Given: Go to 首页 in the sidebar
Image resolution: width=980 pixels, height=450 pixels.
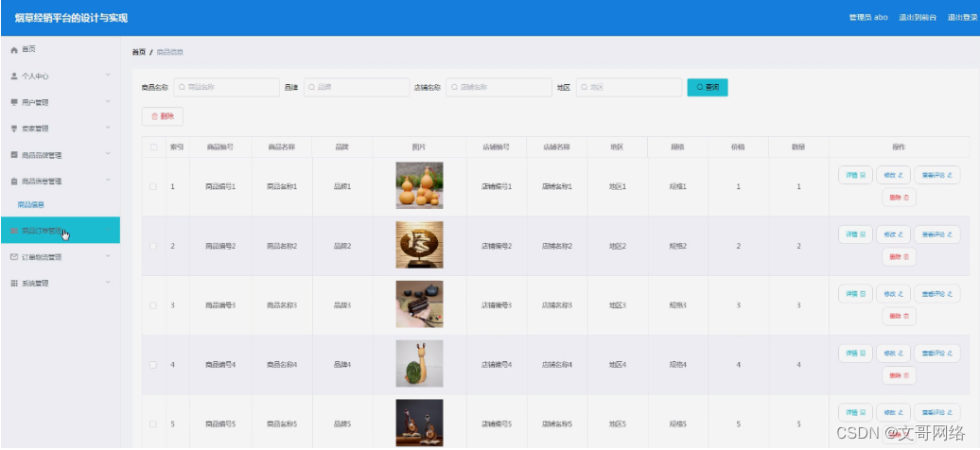Looking at the screenshot, I should point(60,49).
